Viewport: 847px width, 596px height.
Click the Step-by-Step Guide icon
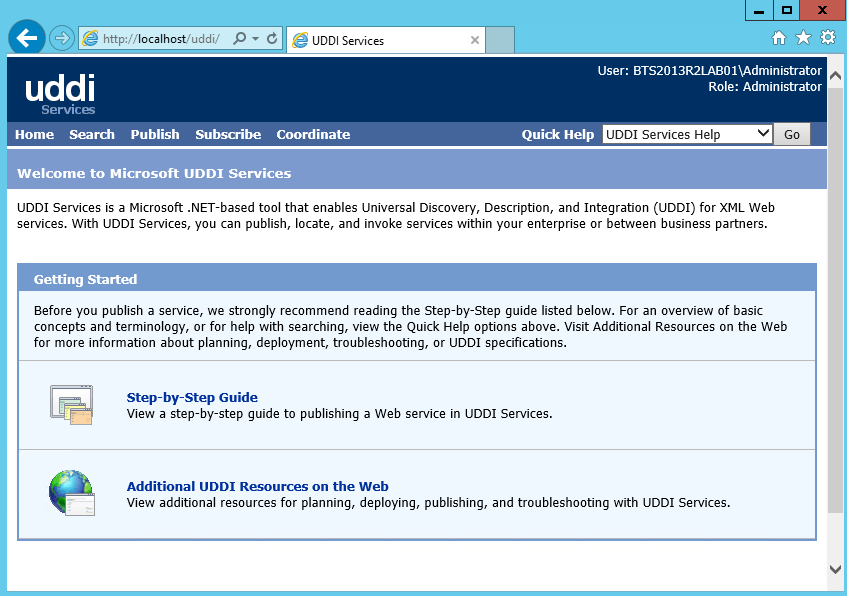click(71, 404)
